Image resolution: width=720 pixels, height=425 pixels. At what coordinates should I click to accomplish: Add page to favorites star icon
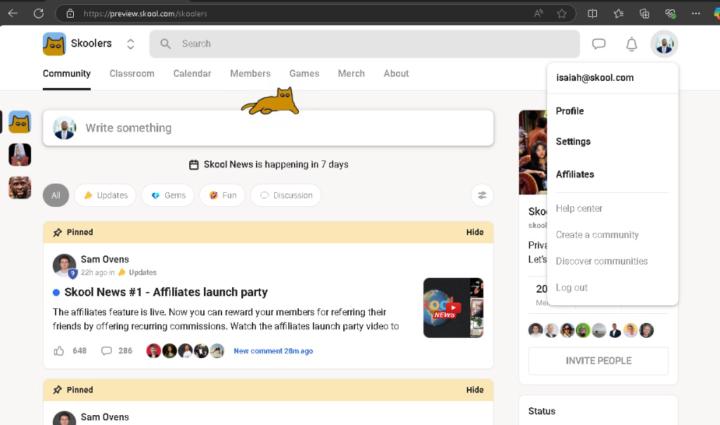(562, 13)
